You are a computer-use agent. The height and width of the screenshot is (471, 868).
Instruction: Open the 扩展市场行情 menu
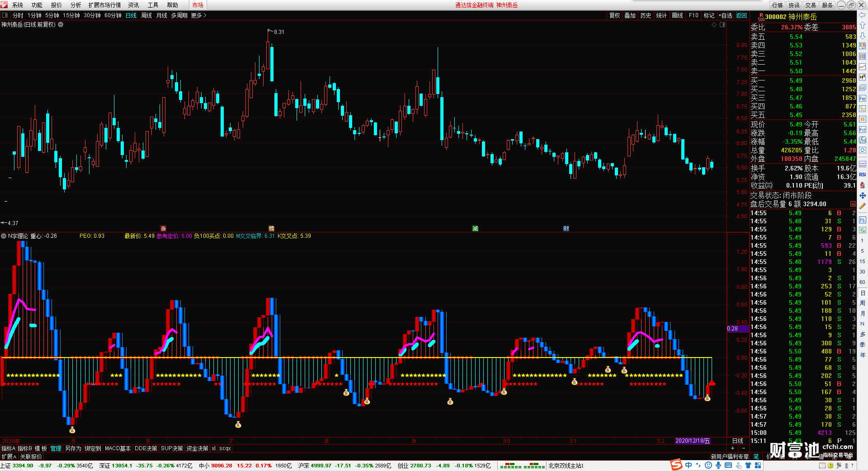click(105, 5)
